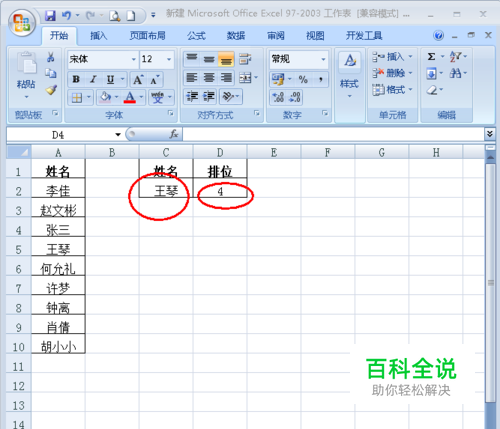Apply the red font color A
The height and width of the screenshot is (429, 500).
130,97
